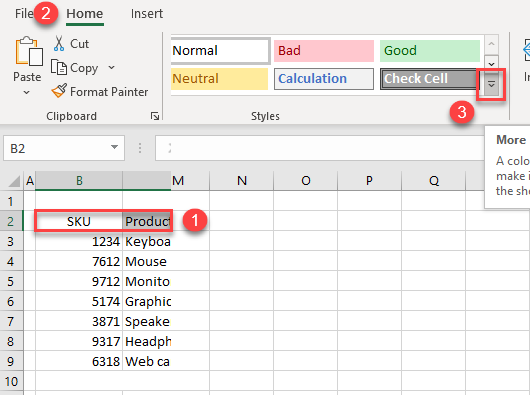Select cell containing 7612
The image size is (530, 395).
(79, 261)
